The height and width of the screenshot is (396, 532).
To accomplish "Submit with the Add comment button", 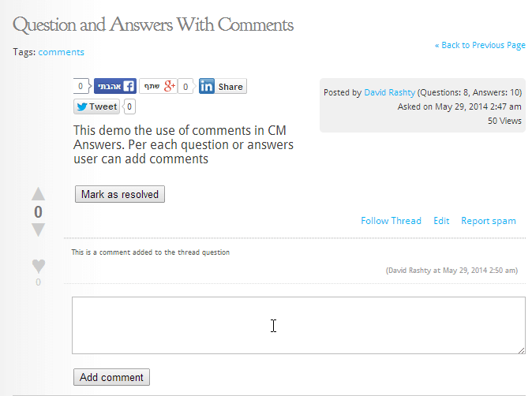I will point(111,377).
